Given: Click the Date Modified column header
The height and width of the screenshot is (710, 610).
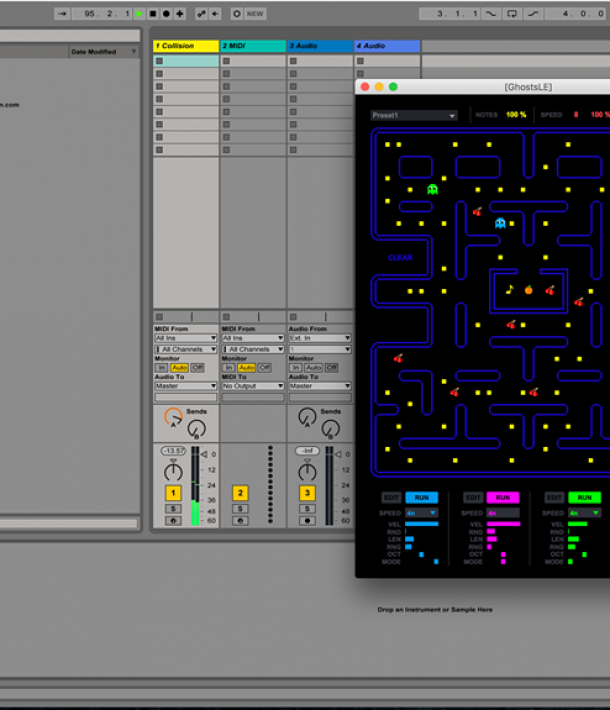Looking at the screenshot, I should pos(104,52).
